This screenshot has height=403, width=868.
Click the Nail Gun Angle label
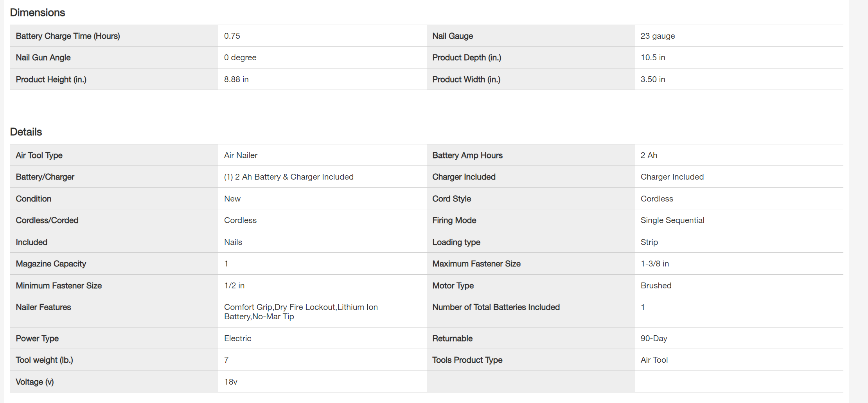(x=43, y=58)
